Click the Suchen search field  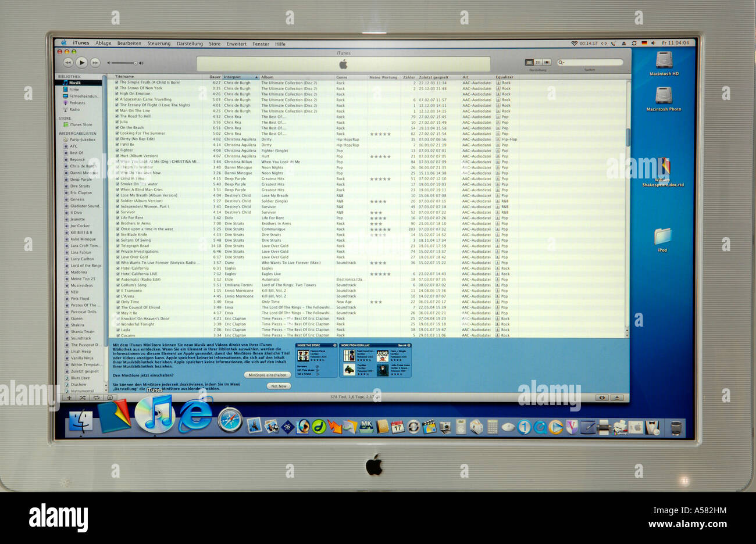pos(590,62)
